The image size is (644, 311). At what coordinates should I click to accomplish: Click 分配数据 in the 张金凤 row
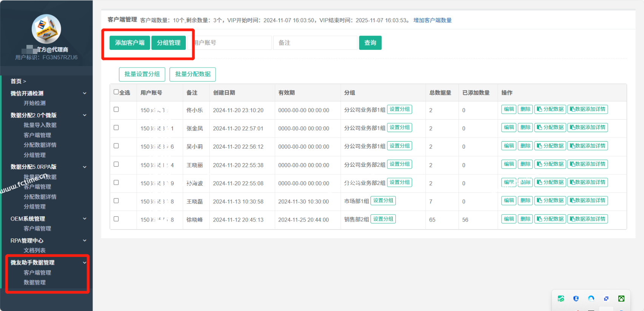[550, 127]
